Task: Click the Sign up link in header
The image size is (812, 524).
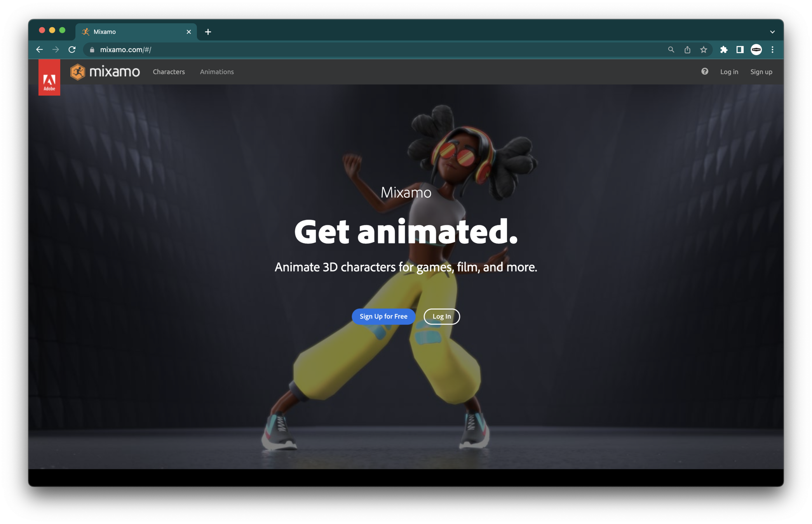Action: (761, 72)
